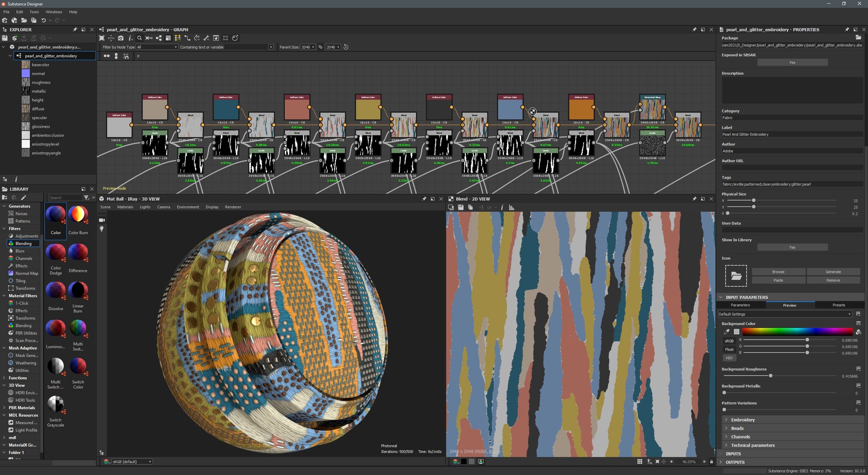The image size is (868, 475).
Task: Pin the 3D View panel
Action: click(x=424, y=199)
